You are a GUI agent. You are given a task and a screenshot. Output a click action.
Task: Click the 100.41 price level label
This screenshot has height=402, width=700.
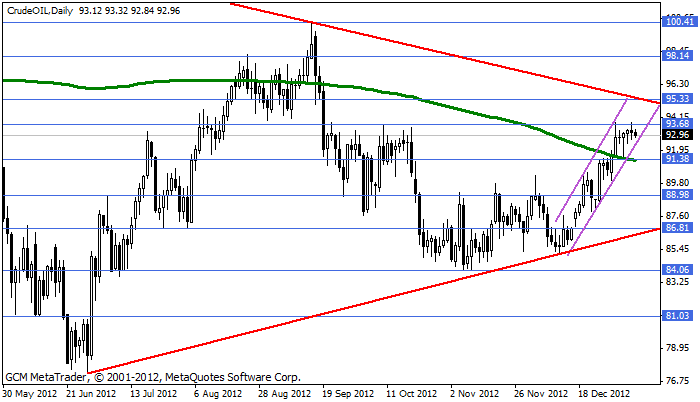click(x=678, y=22)
